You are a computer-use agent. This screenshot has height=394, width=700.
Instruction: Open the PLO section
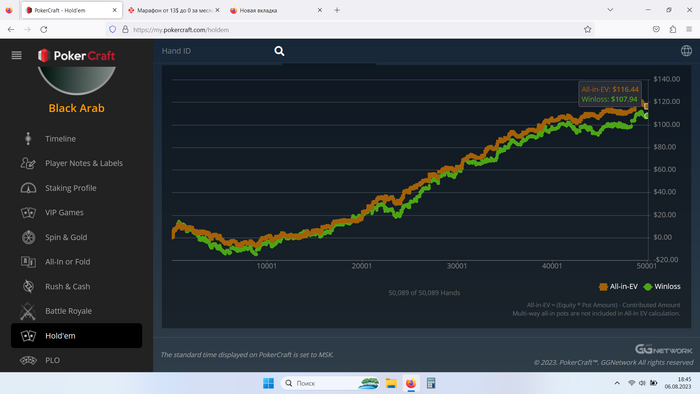pos(52,360)
